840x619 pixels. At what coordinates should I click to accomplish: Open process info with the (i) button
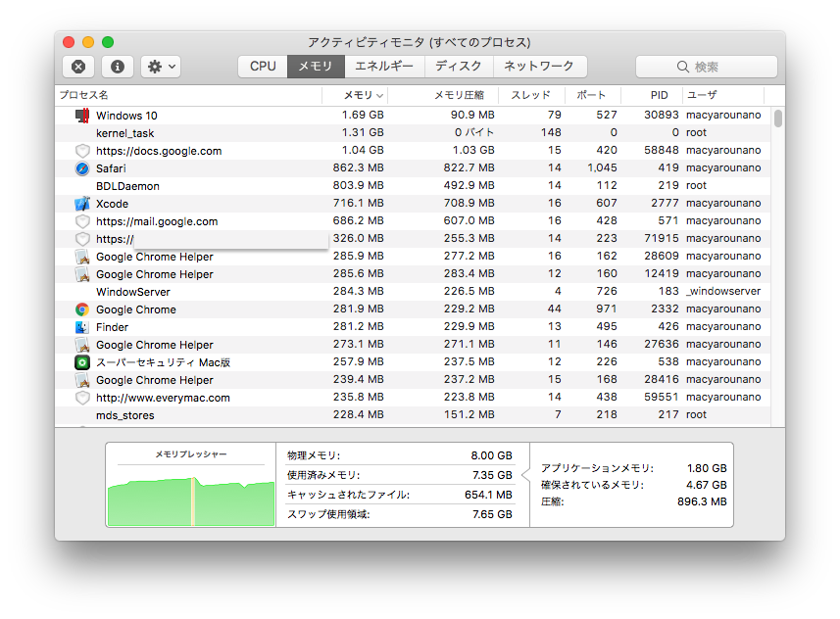118,67
